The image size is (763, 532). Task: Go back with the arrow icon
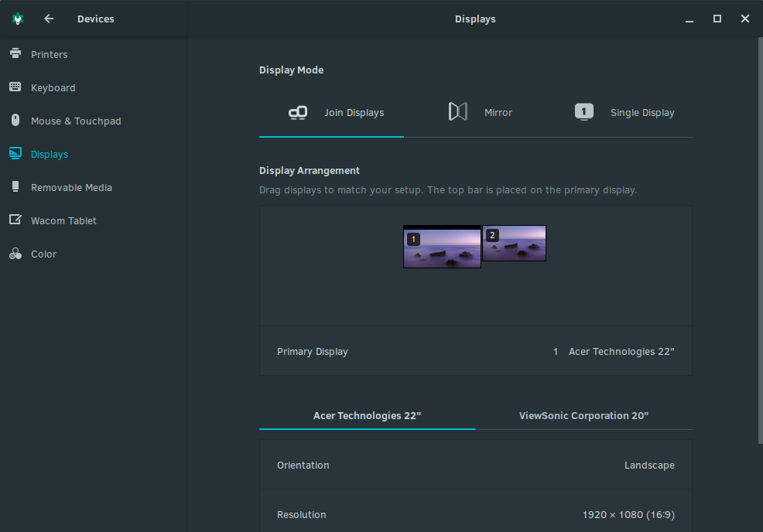[49, 19]
